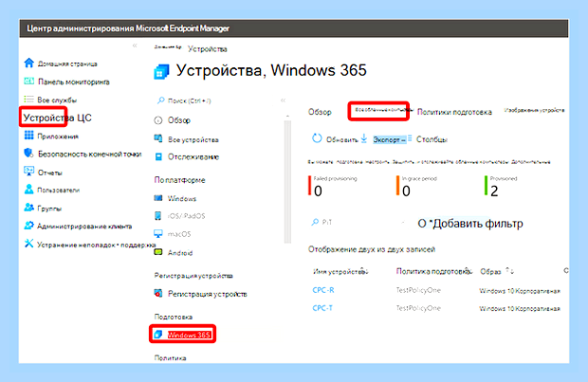Open Пользователи users item
The height and width of the screenshot is (382, 588).
[x=52, y=190]
